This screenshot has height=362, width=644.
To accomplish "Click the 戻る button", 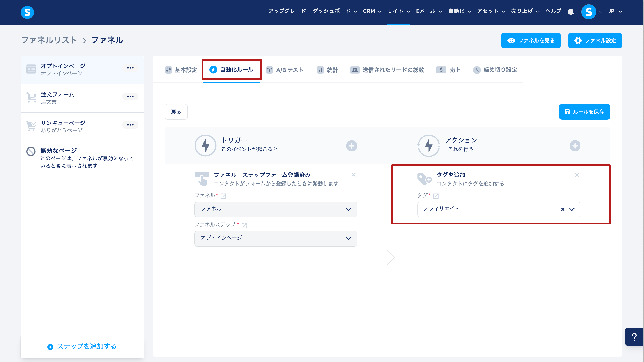I will [176, 112].
